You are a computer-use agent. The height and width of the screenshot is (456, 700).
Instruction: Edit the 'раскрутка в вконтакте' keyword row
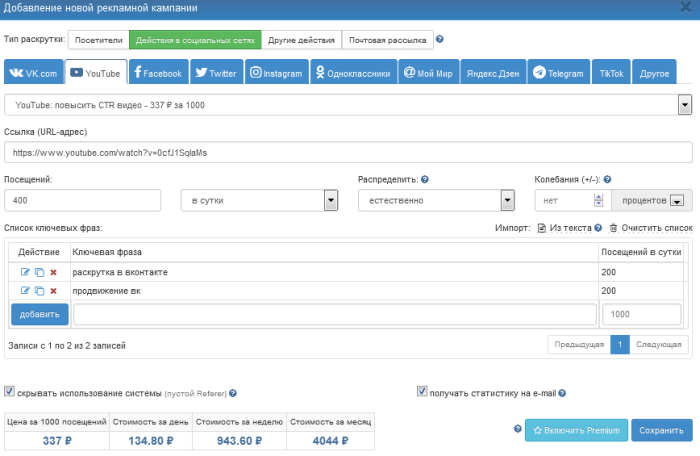click(x=25, y=272)
